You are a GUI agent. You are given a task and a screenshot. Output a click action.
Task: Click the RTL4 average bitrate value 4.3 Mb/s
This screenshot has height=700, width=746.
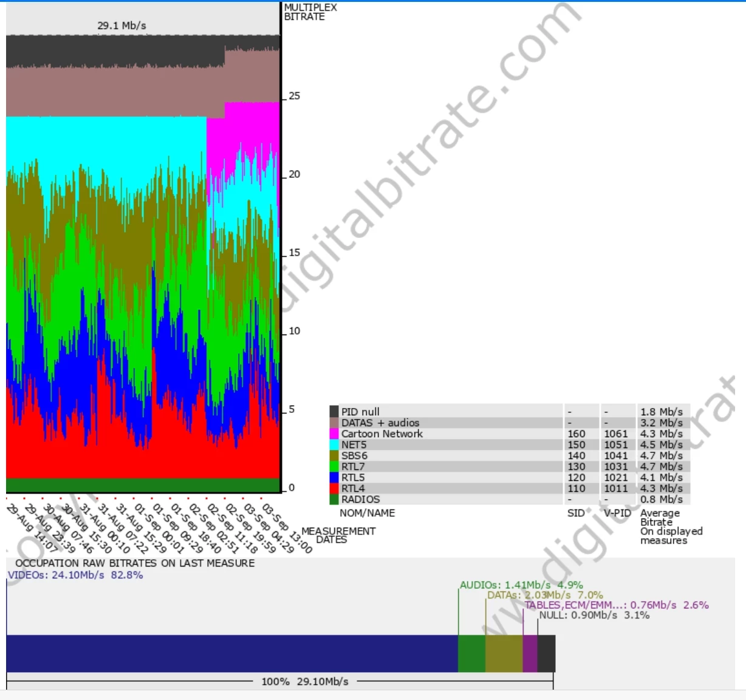pos(661,488)
